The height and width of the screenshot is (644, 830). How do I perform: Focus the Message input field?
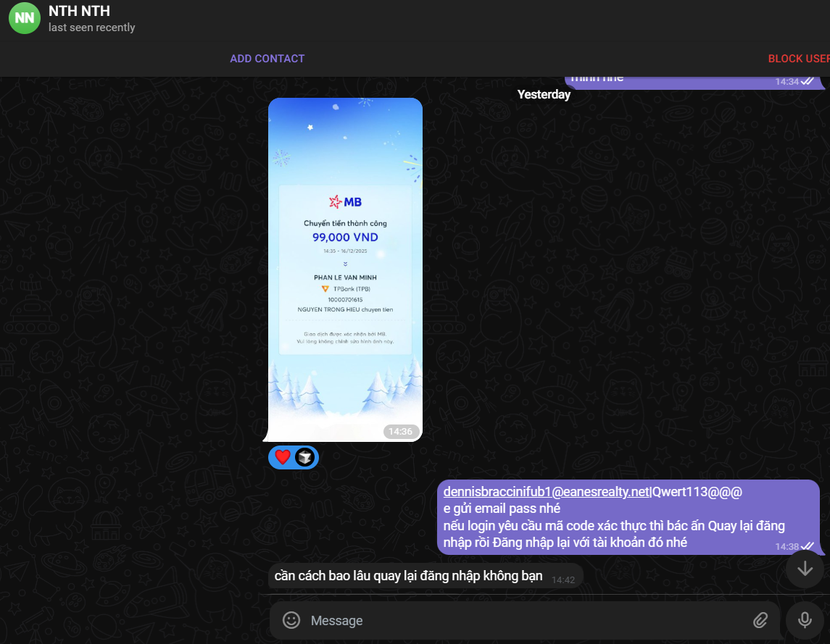point(524,620)
